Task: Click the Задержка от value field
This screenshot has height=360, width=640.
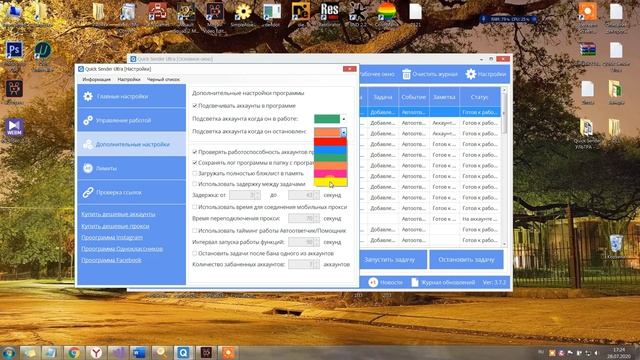Action: click(x=245, y=195)
